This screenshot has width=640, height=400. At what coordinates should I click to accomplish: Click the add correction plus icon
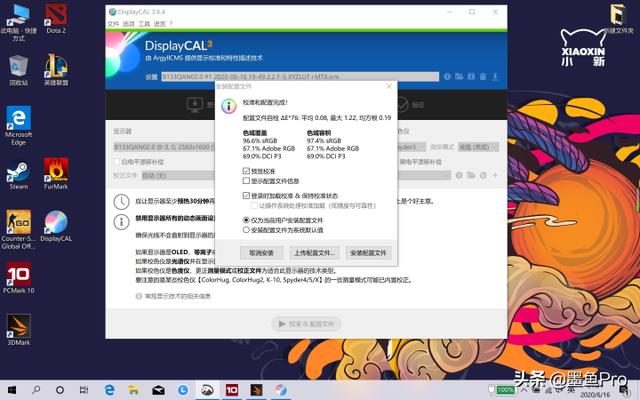495,175
